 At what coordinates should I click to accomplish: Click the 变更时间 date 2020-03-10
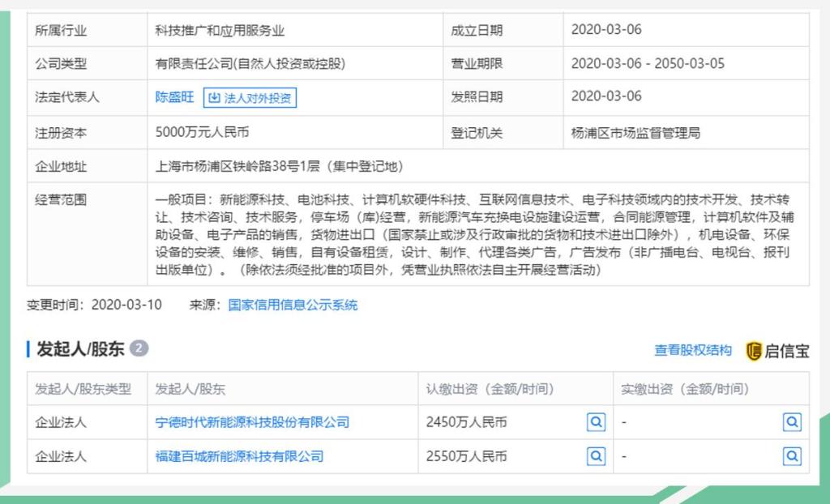(126, 305)
